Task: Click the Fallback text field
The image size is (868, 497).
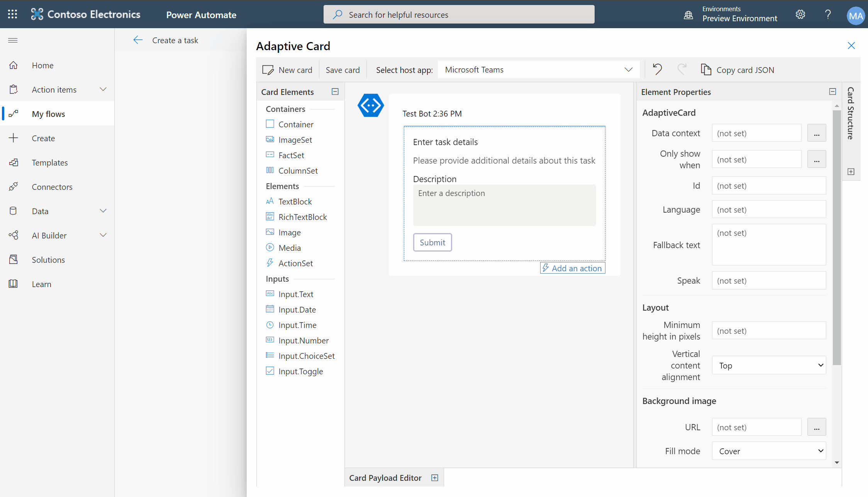Action: [x=769, y=245]
